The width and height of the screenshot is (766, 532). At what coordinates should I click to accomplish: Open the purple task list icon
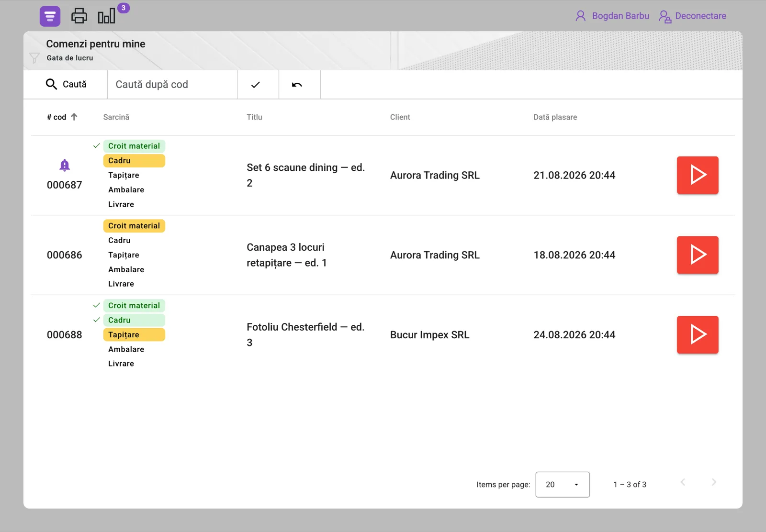tap(50, 16)
